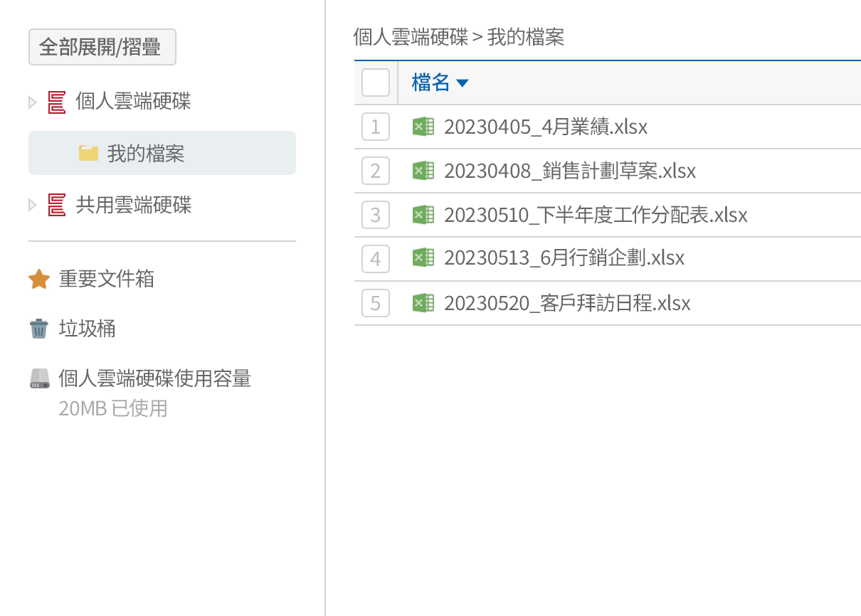Select the 我的檔案 folder in the tree
This screenshot has height=616, width=861.
click(146, 153)
